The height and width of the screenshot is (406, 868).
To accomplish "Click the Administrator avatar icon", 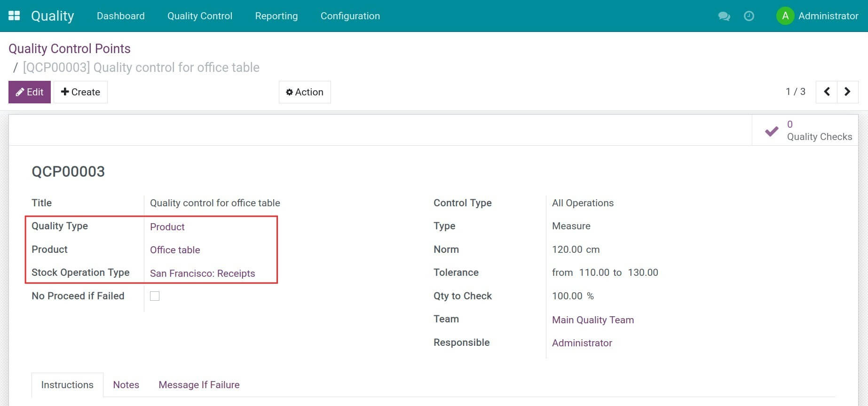I will point(785,16).
